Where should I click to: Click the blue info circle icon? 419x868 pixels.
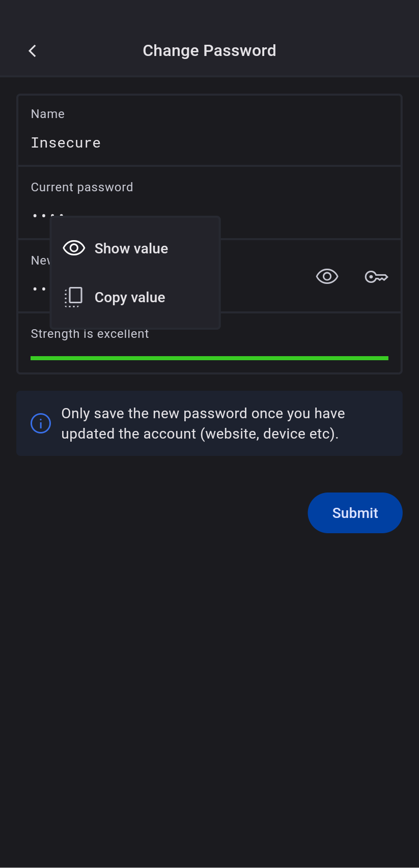[41, 423]
